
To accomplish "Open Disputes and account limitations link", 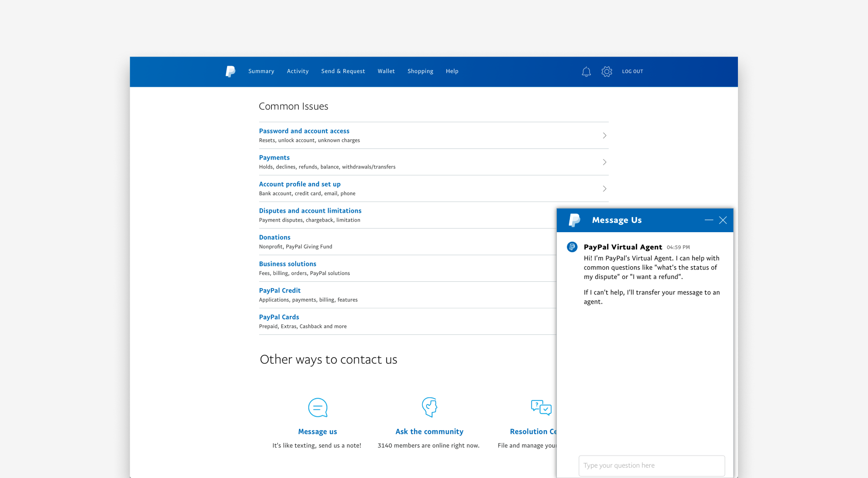I will [x=310, y=211].
